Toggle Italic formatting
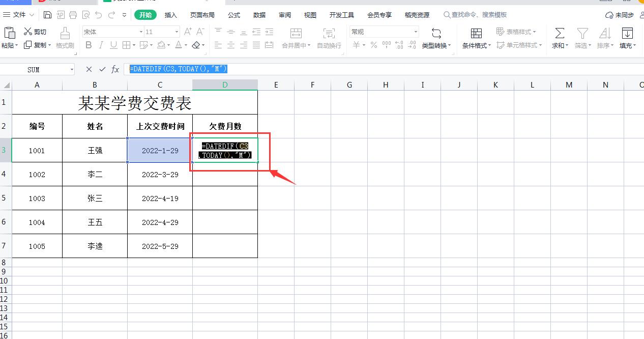 101,45
